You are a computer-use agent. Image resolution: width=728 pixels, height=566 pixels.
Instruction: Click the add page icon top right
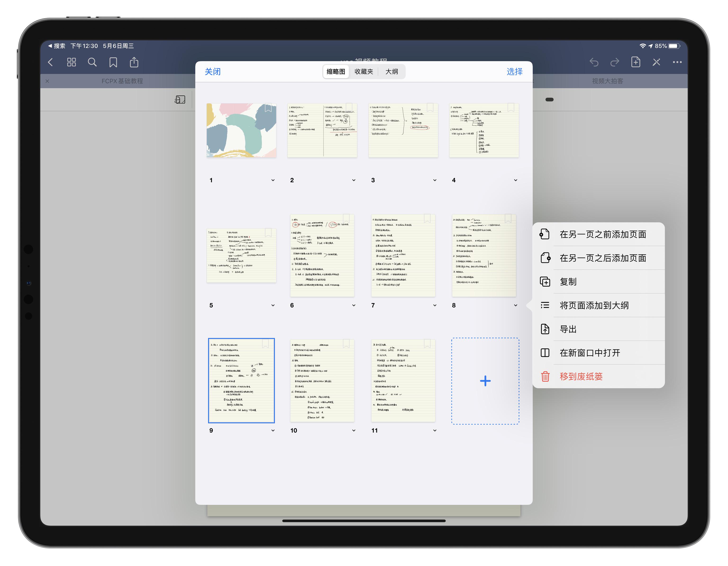coord(635,62)
